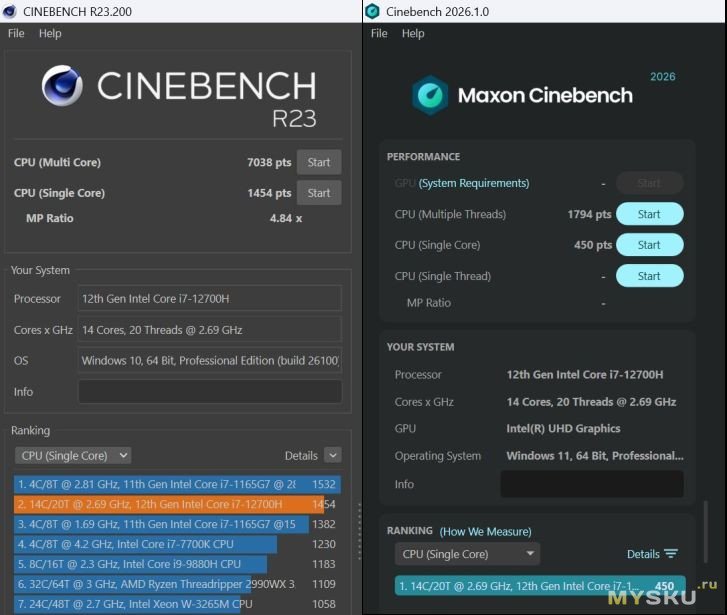Image resolution: width=727 pixels, height=615 pixels.
Task: Click the Cinebench 2026 title bar icon
Action: pos(372,11)
